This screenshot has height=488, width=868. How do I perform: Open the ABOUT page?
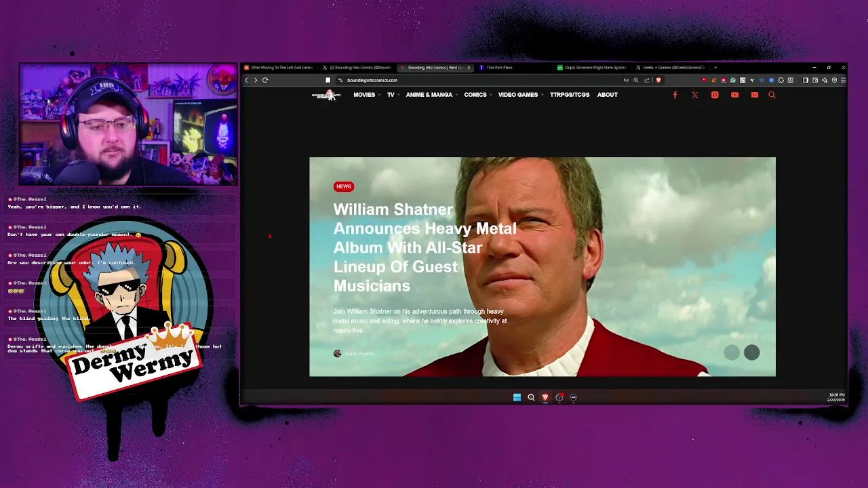click(608, 95)
